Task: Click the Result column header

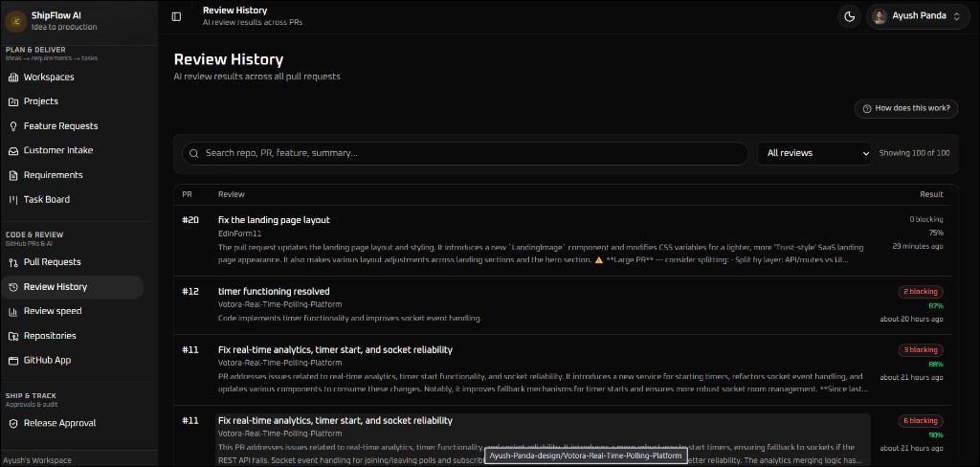Action: [931, 194]
